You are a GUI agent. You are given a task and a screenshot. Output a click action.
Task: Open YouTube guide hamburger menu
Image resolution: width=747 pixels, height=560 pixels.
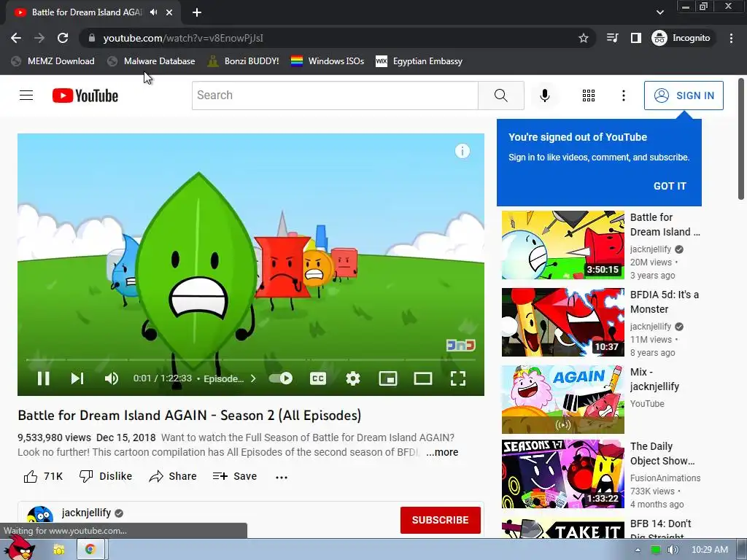[x=26, y=96]
